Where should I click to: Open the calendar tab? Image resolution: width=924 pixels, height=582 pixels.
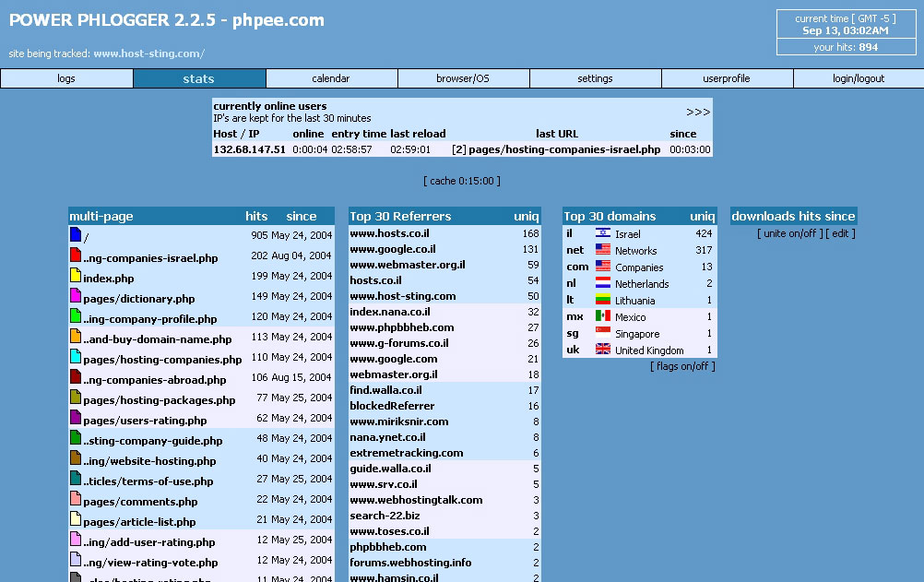[331, 78]
